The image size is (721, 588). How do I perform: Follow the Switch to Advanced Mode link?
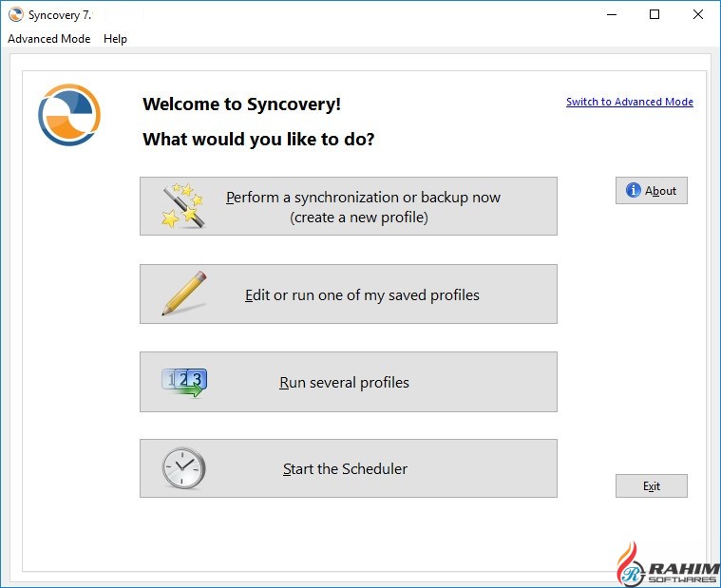tap(630, 102)
